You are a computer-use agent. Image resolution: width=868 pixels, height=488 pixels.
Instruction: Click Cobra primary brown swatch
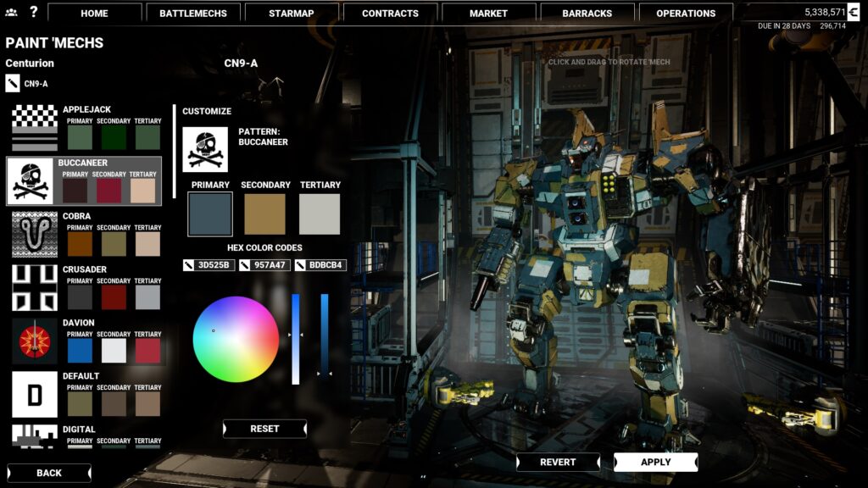click(x=80, y=244)
